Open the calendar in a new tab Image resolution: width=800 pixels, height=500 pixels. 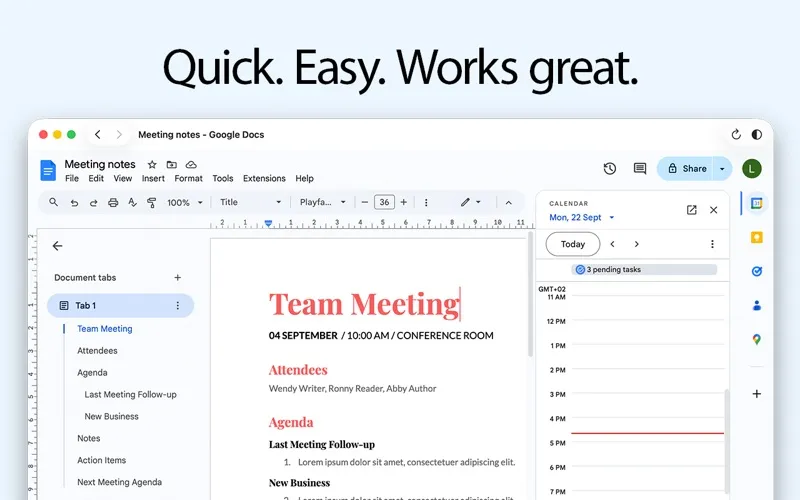point(691,210)
